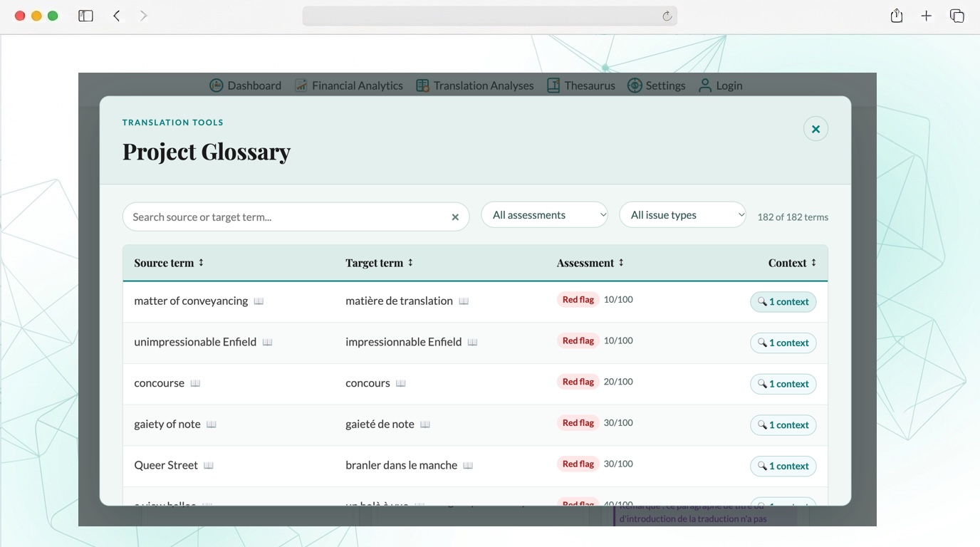Image resolution: width=980 pixels, height=547 pixels.
Task: Show the Safari tab overview
Action: pyautogui.click(x=957, y=16)
